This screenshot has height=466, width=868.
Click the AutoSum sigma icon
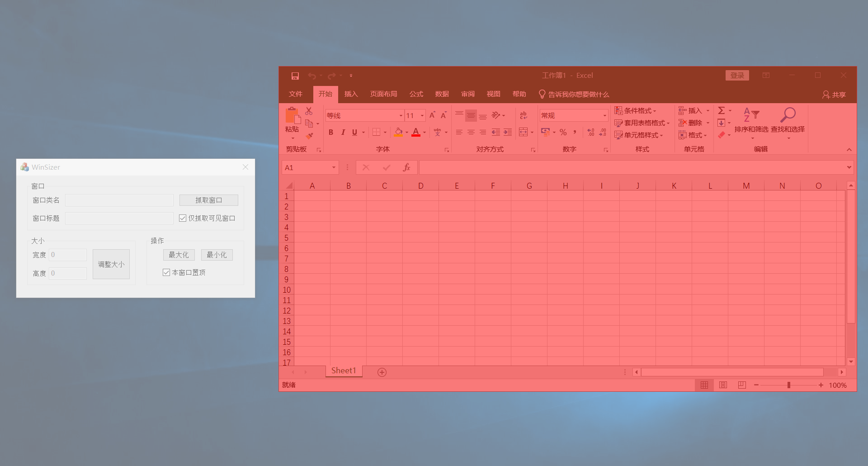click(722, 111)
